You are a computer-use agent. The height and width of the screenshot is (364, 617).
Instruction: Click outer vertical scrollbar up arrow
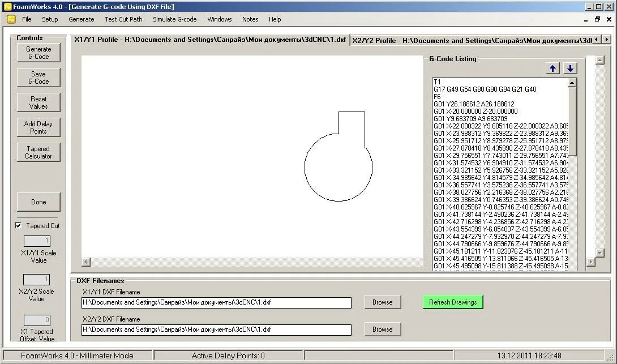point(599,60)
